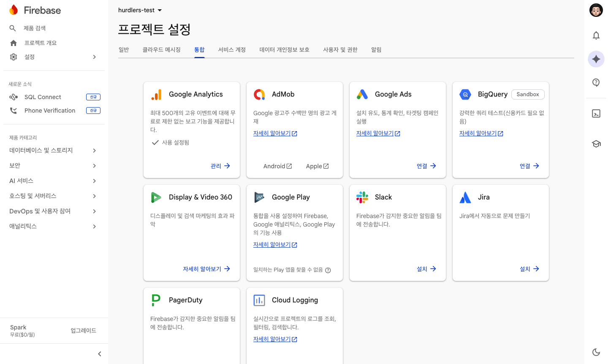The image size is (608, 364).
Task: Click the SQL Connect 신규 badge
Action: 93,97
